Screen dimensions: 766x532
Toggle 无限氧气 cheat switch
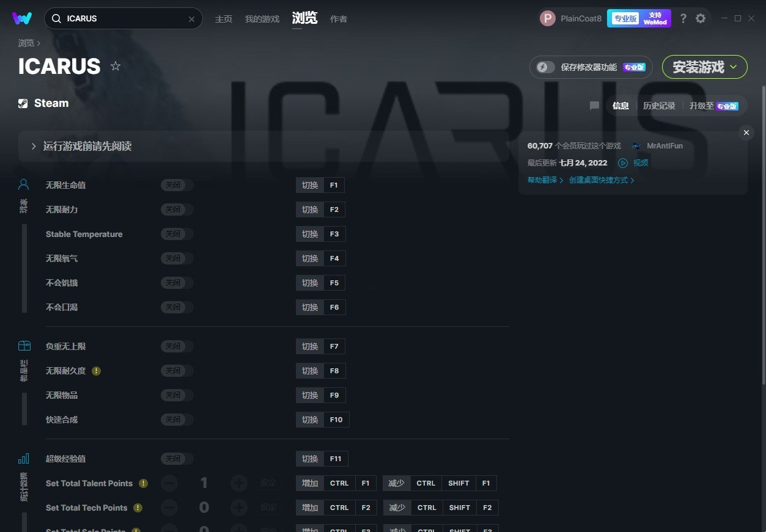coord(177,258)
